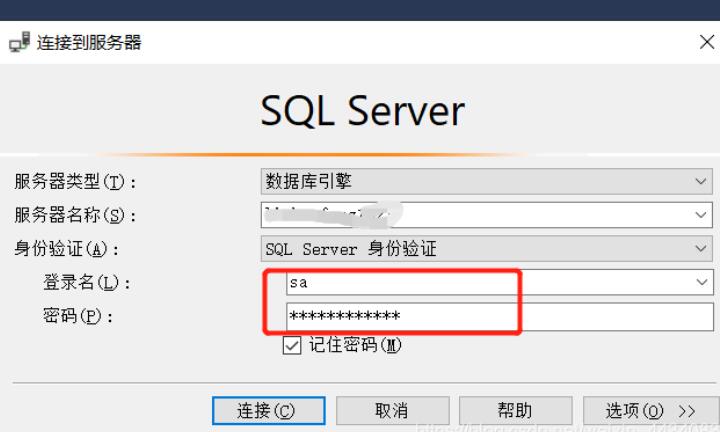Click the 登录名(L) label

(86, 282)
